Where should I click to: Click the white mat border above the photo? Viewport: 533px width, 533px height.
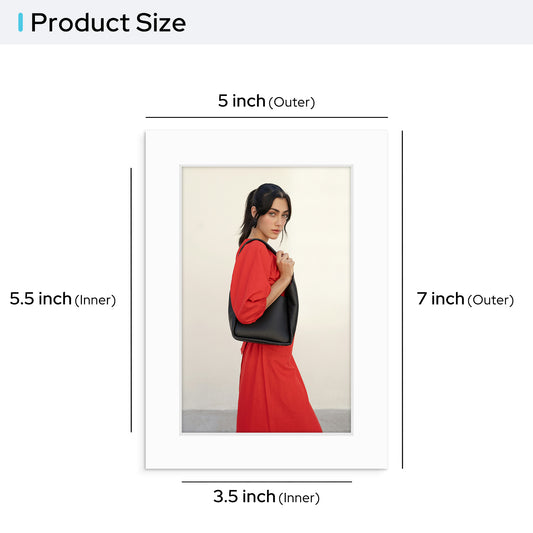pos(266,148)
